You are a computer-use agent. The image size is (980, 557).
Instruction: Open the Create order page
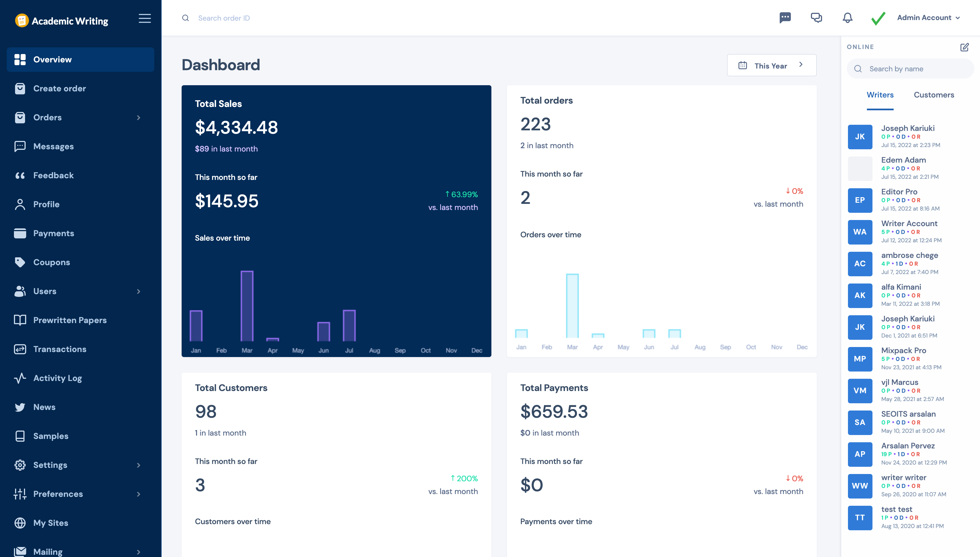(x=60, y=88)
